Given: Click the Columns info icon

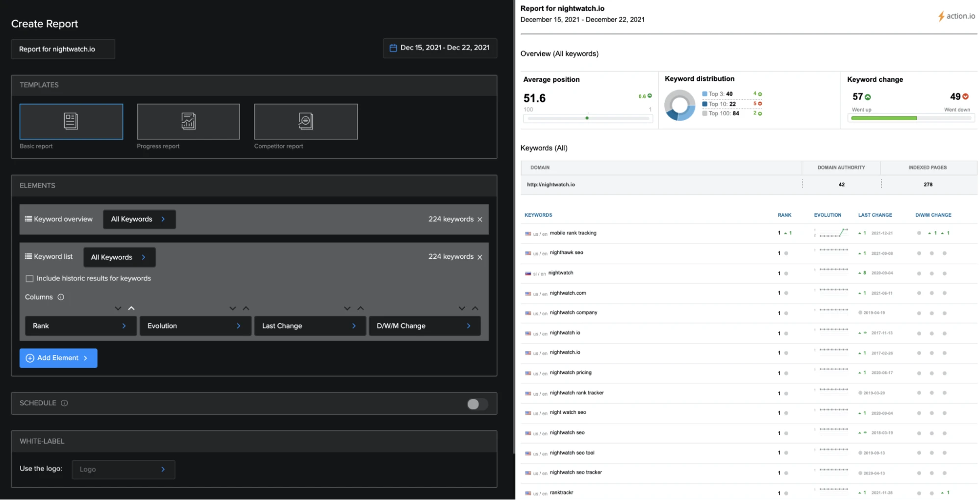Looking at the screenshot, I should (61, 297).
